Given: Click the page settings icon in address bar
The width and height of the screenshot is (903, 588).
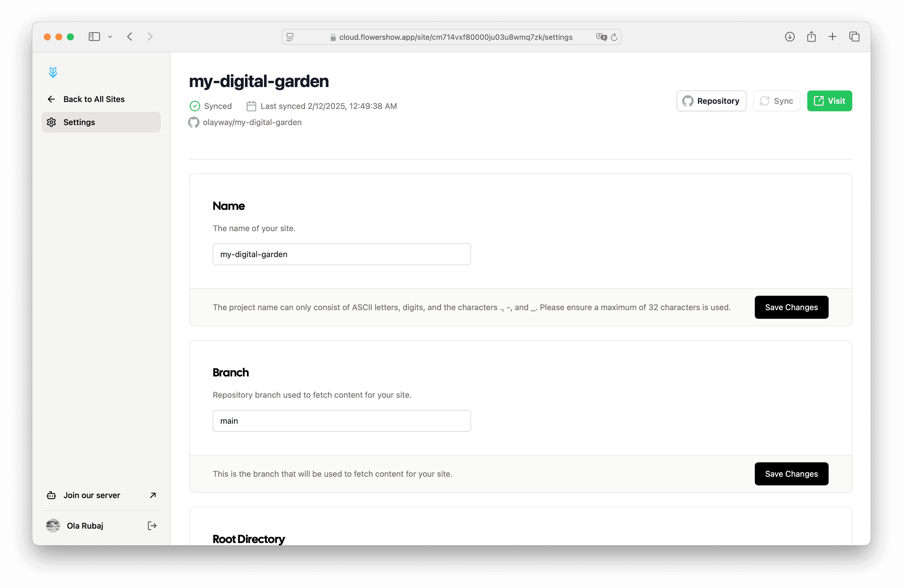Looking at the screenshot, I should 290,37.
